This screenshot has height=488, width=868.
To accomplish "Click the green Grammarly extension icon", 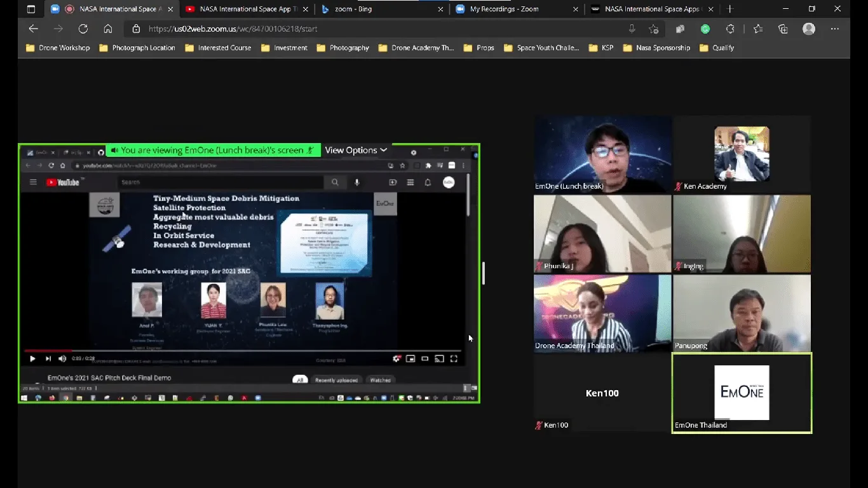I will (705, 29).
